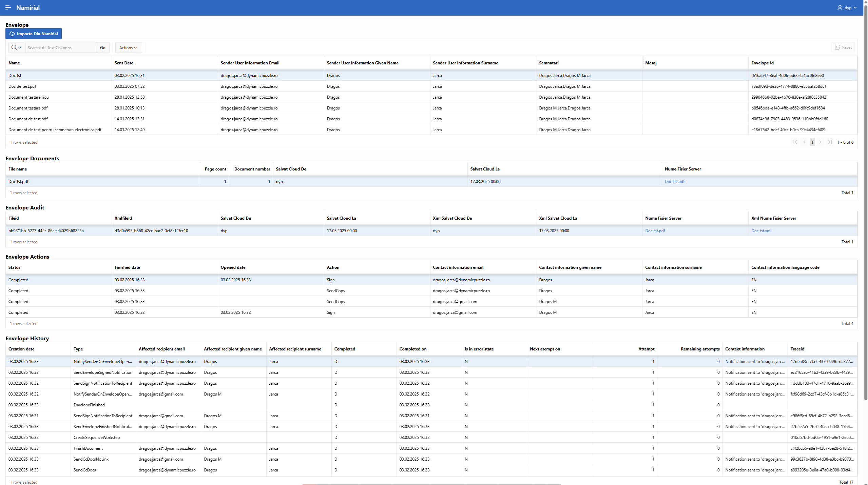Open the dyp user dropdown

click(x=848, y=7)
